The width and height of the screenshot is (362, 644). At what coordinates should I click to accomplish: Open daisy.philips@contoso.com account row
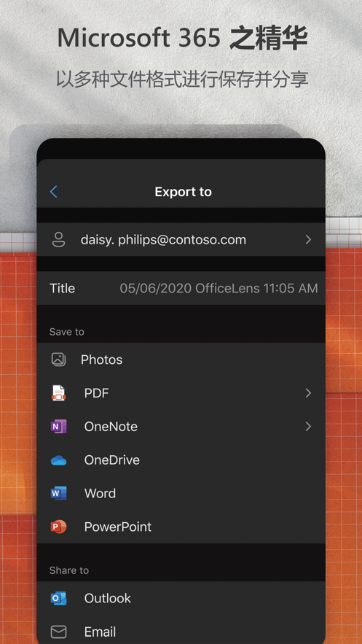pyautogui.click(x=181, y=239)
